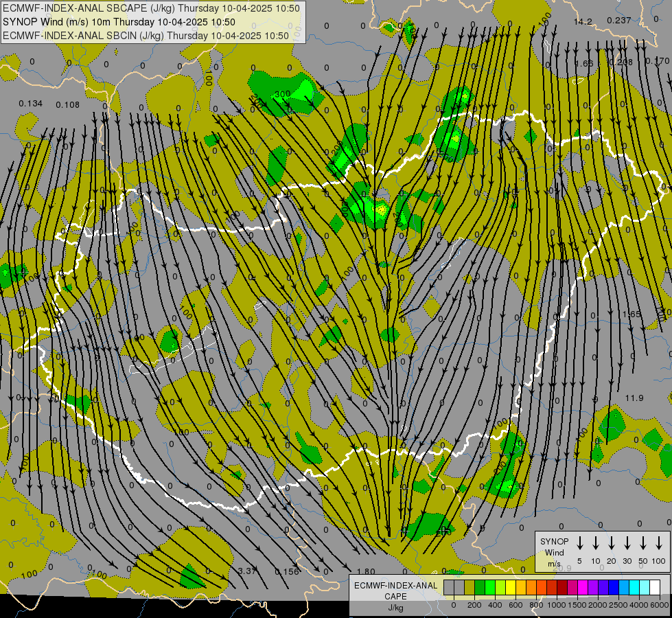The width and height of the screenshot is (672, 618).
Task: Click the 1000 tick label on colorbar
Action: click(x=557, y=605)
